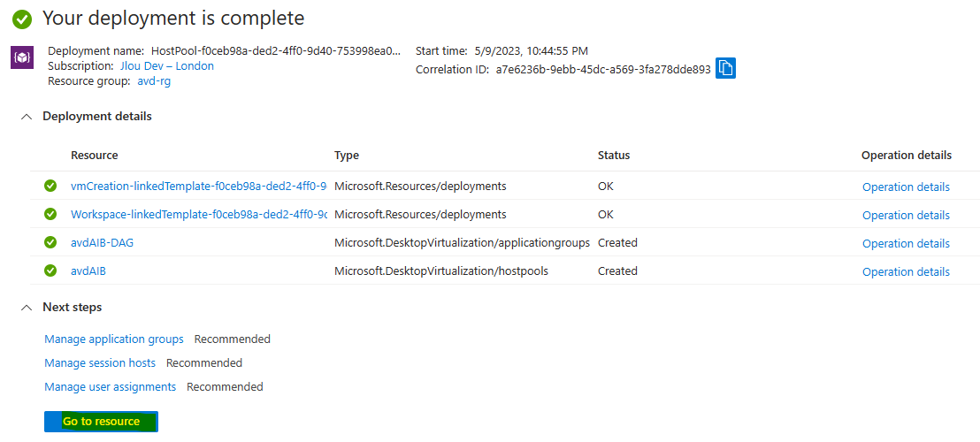View Operation details for vmCreation-linkedTemplate
The image size is (980, 442).
(x=907, y=187)
